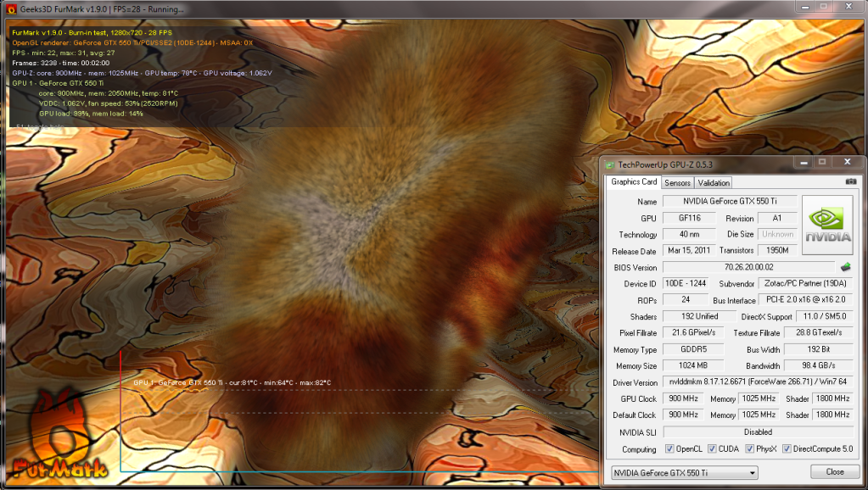
Task: Click the 'FPS - min: 22, max: 31, avg: 27' line
Action: (x=64, y=53)
